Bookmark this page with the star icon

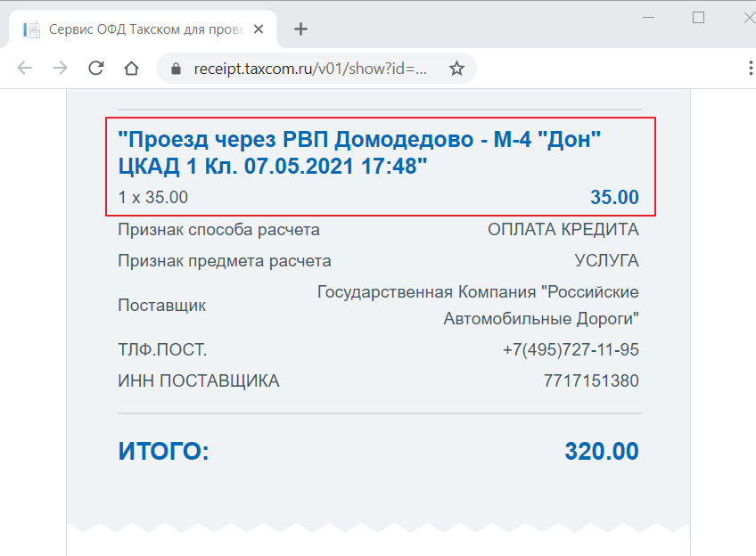tap(456, 69)
